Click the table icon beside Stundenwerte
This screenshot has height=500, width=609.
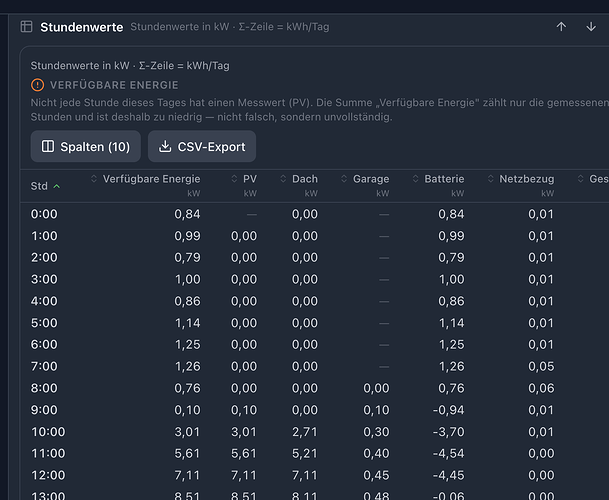coord(26,27)
